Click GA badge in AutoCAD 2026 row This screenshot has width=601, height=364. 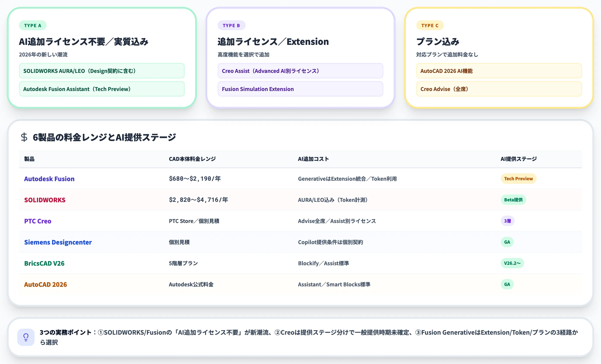pyautogui.click(x=507, y=284)
